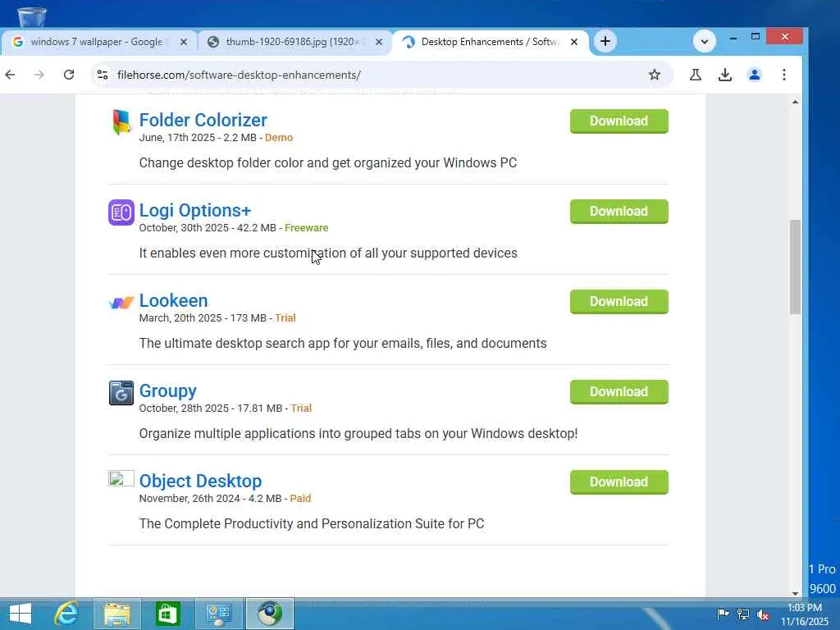
Task: Click the Groupy app icon
Action: (121, 393)
